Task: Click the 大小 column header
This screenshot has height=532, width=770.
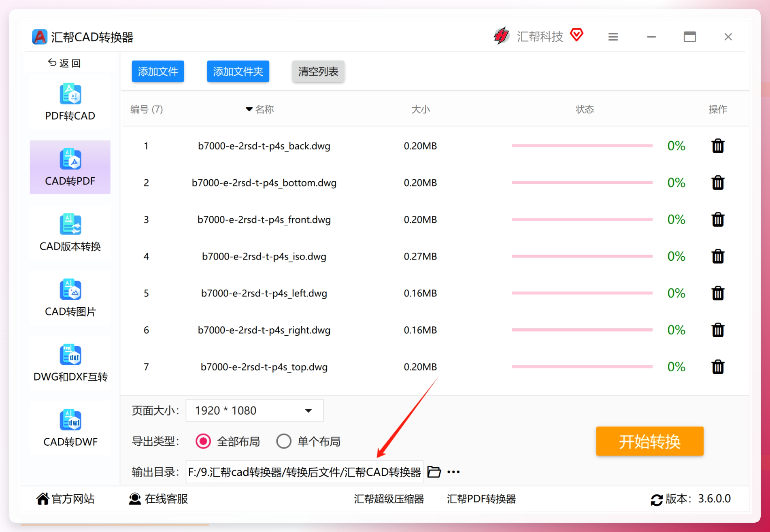Action: pos(421,109)
